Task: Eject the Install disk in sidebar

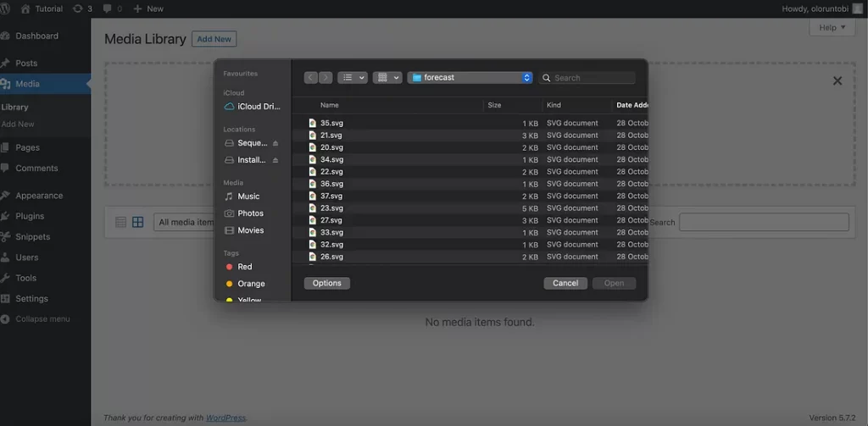Action: click(x=275, y=160)
